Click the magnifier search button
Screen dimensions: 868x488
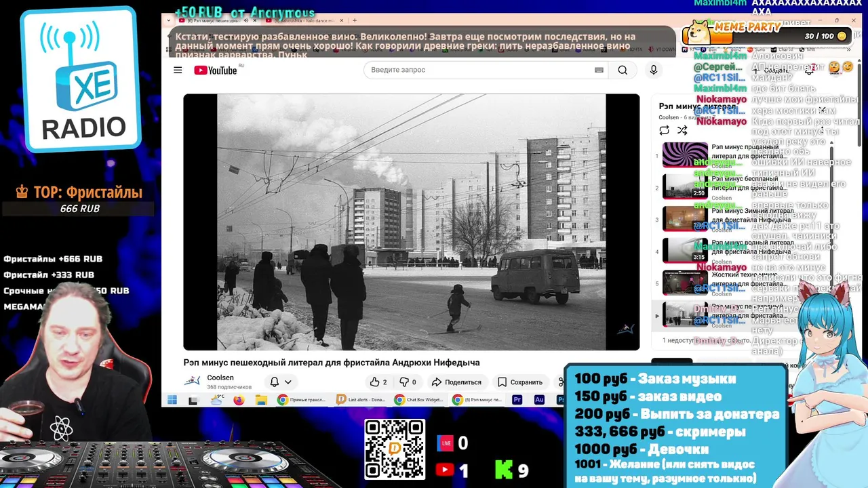623,70
